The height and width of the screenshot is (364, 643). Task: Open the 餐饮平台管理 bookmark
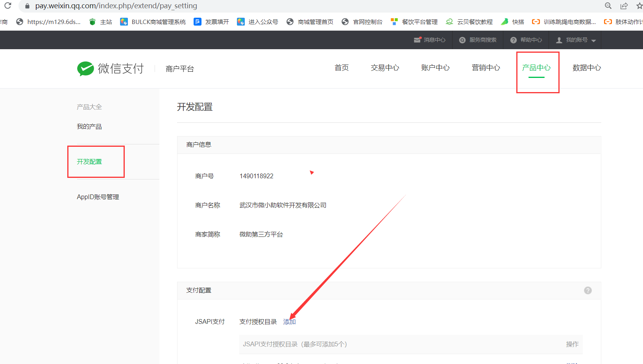(414, 22)
